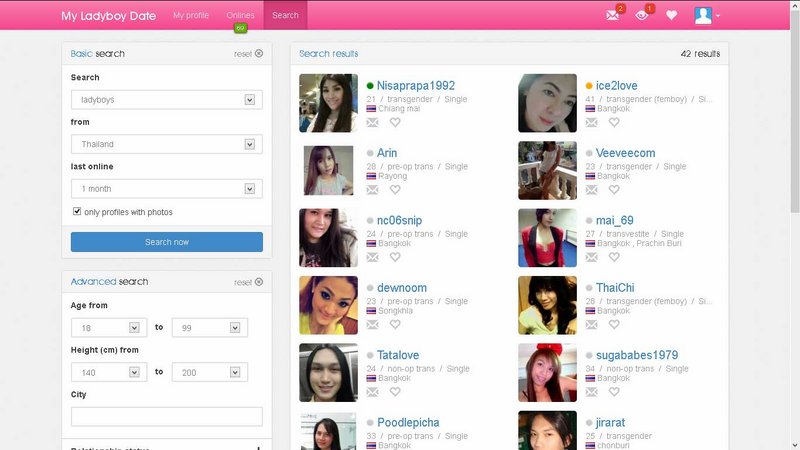Message Veeveecom using the envelope icon
Image resolution: width=800 pixels, height=450 pixels.
tap(591, 190)
